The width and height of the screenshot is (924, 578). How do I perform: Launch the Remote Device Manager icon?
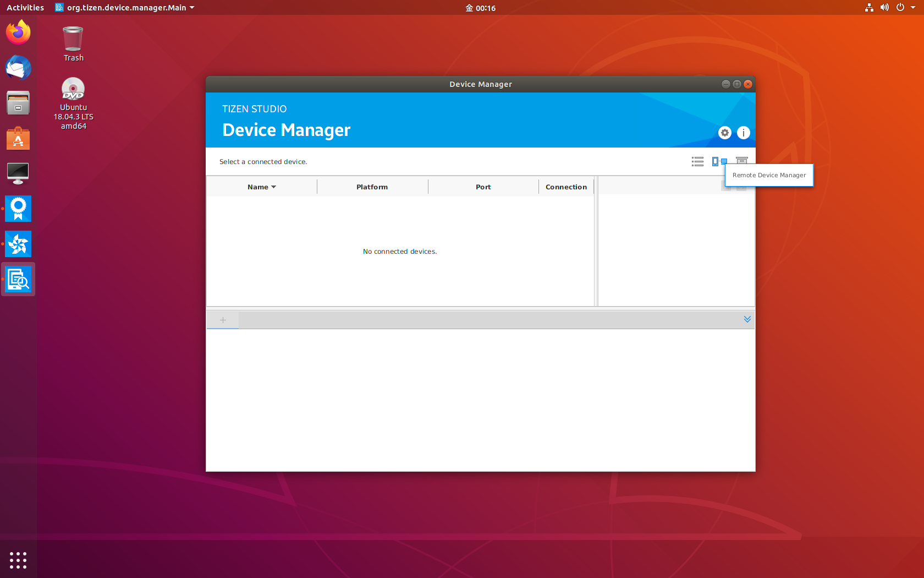719,161
